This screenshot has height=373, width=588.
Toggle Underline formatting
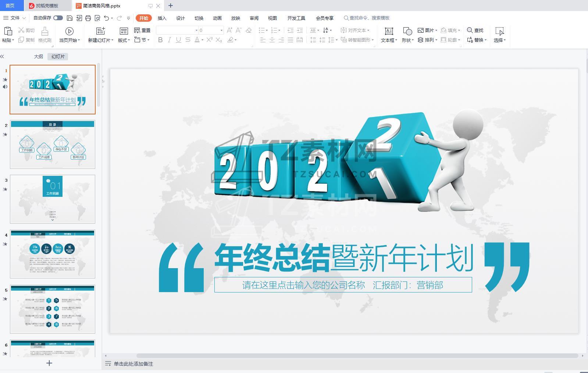click(x=178, y=40)
